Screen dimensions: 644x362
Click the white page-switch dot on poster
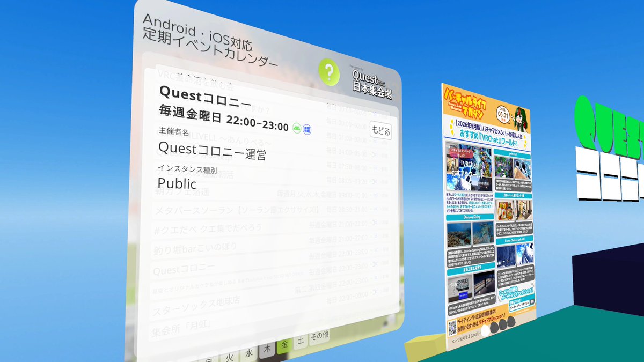point(486,331)
